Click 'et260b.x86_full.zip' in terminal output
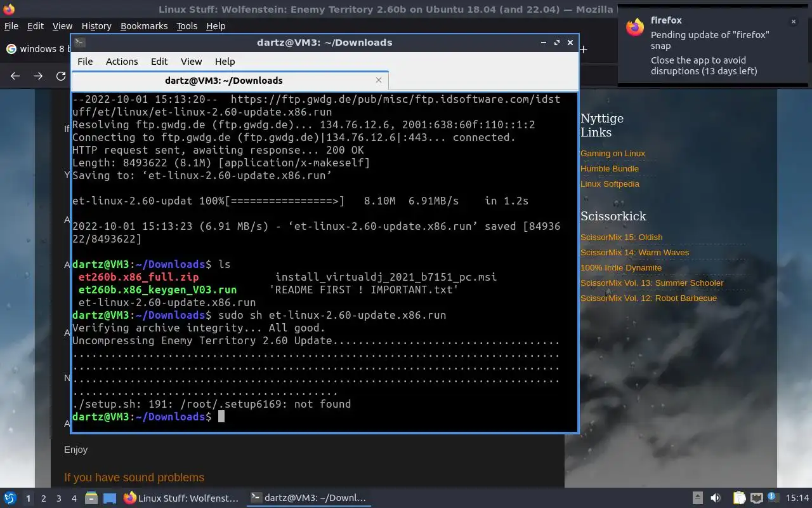Image resolution: width=812 pixels, height=508 pixels. (x=138, y=277)
